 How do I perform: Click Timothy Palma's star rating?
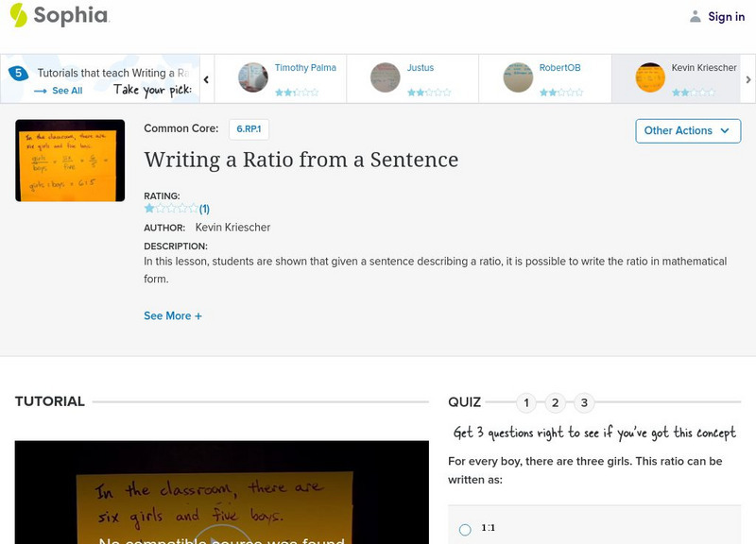[297, 92]
